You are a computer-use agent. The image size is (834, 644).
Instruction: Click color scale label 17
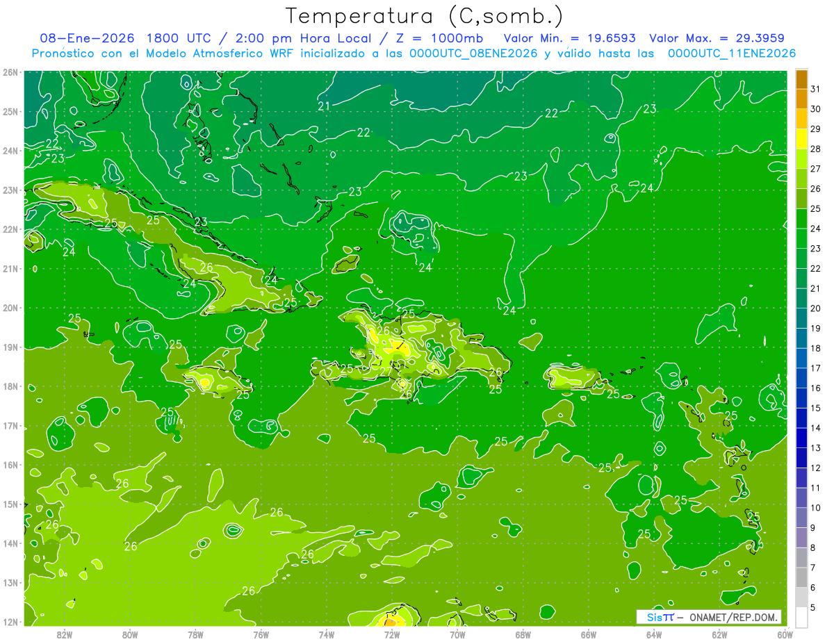[x=816, y=368]
